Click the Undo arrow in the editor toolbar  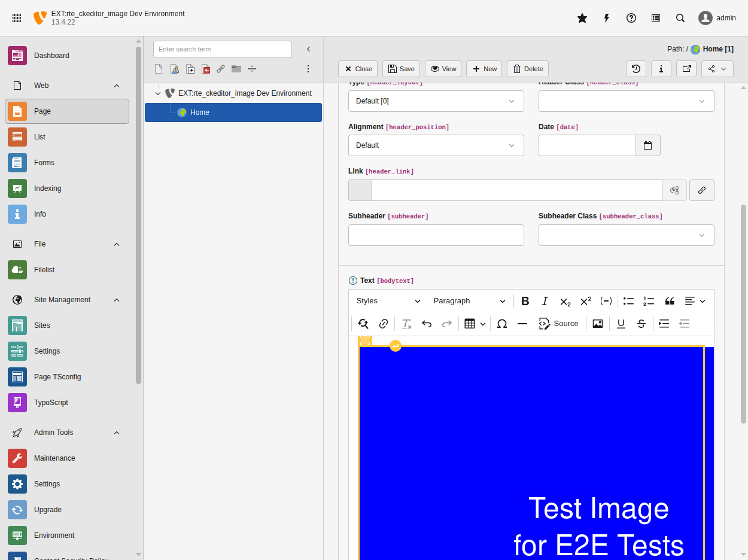(427, 323)
